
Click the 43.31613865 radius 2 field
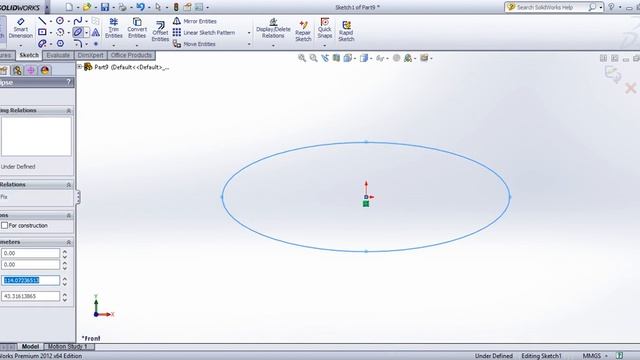[x=31, y=296]
